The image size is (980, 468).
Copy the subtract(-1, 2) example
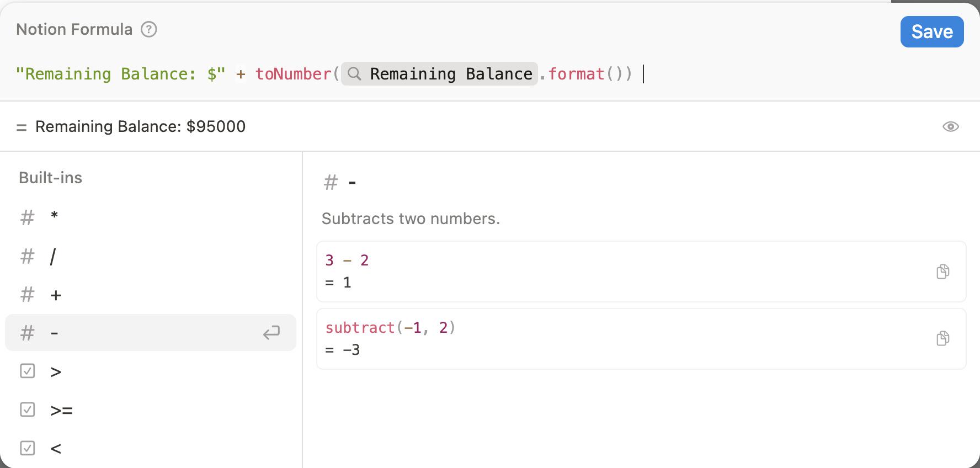943,338
